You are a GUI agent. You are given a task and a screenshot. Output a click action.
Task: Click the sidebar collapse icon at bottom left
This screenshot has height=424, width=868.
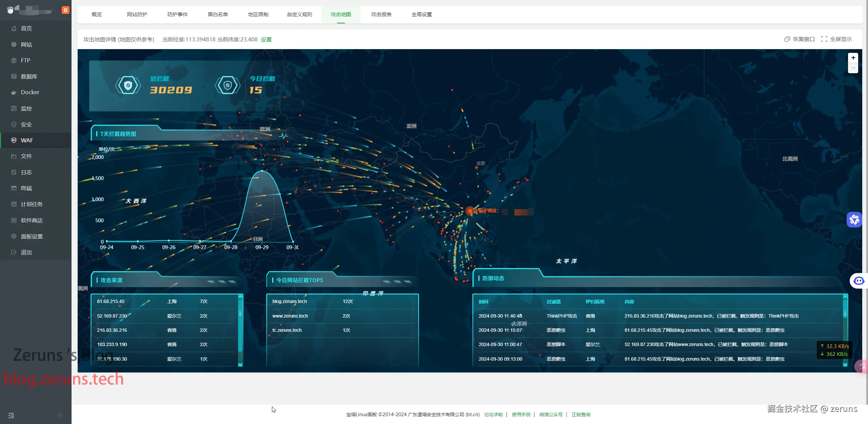11,416
